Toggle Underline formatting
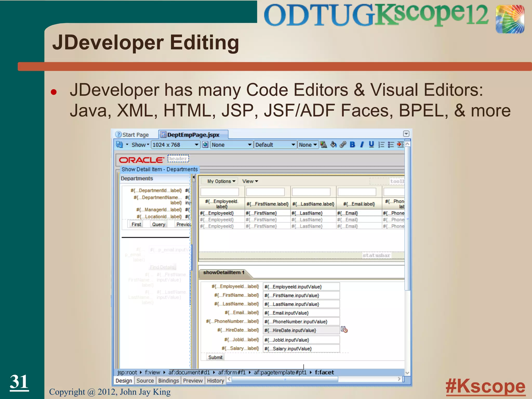The image size is (532, 399). (371, 145)
